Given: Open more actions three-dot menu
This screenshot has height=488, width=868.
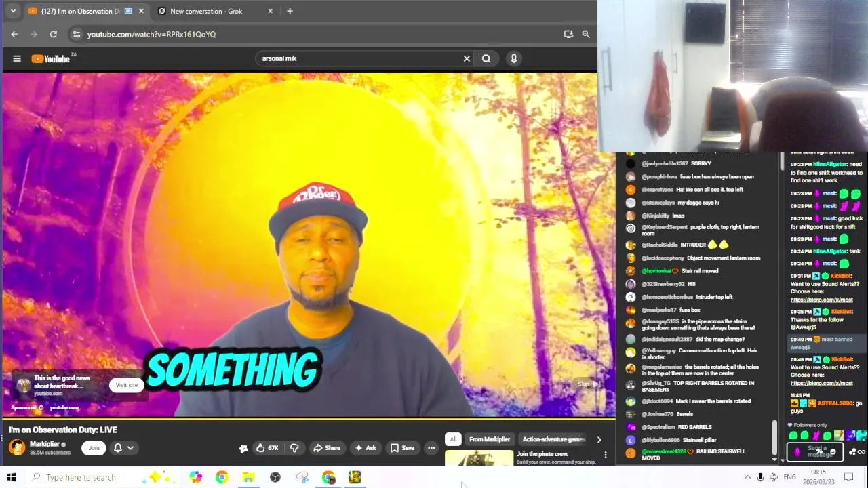Looking at the screenshot, I should (431, 448).
